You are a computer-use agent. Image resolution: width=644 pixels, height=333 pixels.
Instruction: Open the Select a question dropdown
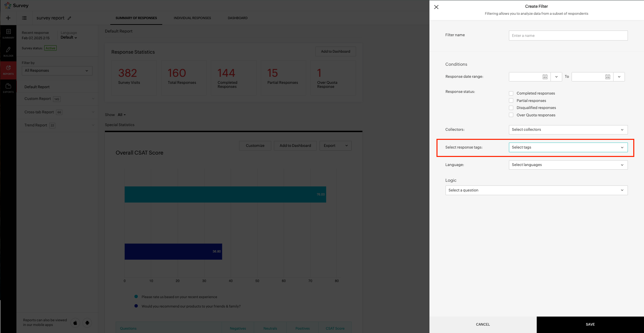pos(536,190)
